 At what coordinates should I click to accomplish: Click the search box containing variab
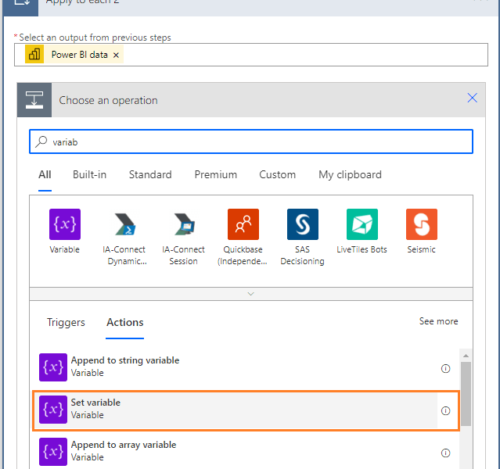[x=251, y=142]
